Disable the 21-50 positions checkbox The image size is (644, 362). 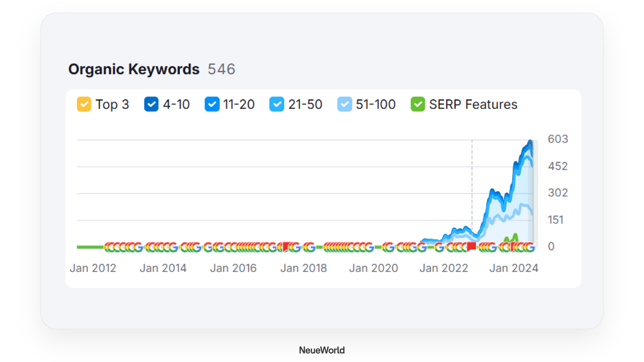click(x=277, y=104)
